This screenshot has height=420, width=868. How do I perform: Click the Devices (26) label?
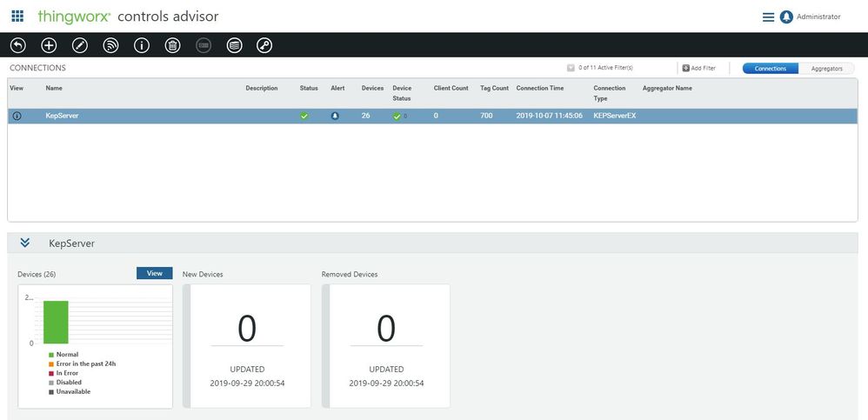[x=37, y=275]
